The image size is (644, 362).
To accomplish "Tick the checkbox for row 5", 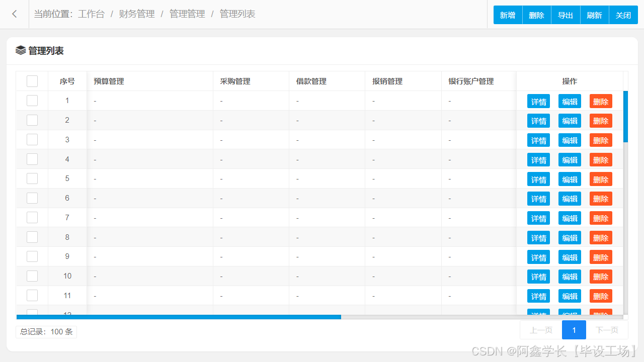I will click(32, 178).
